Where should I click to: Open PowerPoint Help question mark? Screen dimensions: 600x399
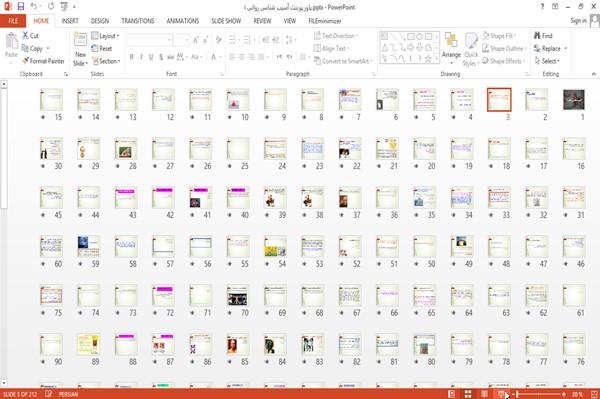(x=542, y=7)
